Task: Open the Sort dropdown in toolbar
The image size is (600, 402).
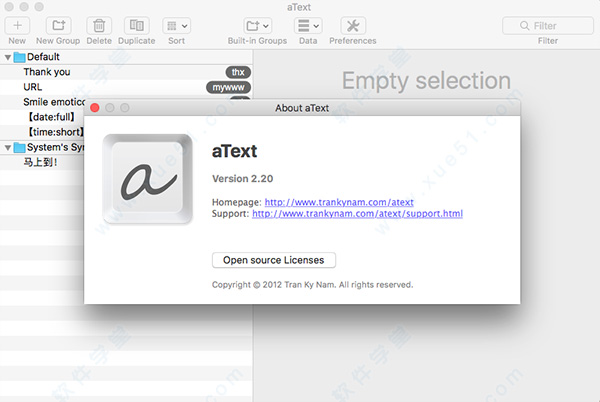Action: coord(176,26)
